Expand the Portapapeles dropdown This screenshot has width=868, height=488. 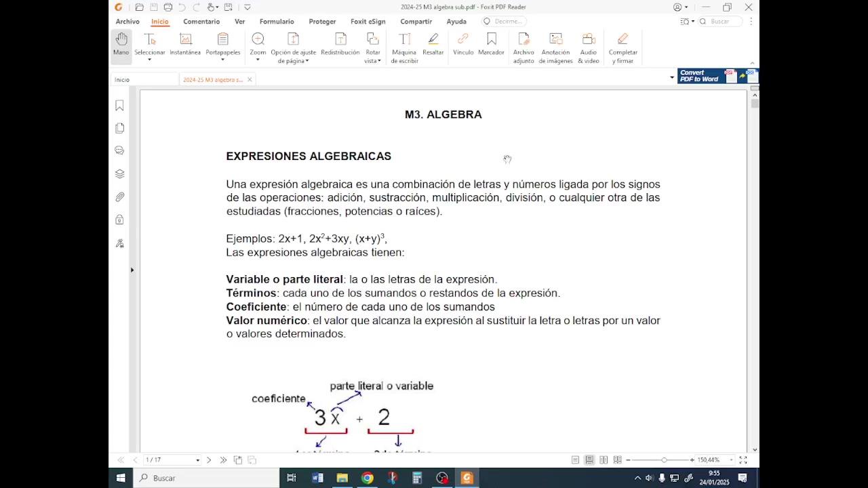(x=222, y=60)
